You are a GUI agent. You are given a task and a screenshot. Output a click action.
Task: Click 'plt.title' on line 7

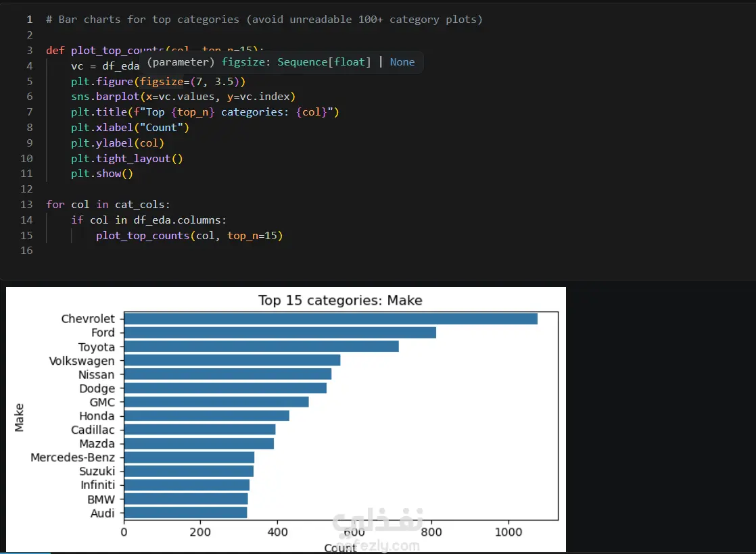point(99,112)
